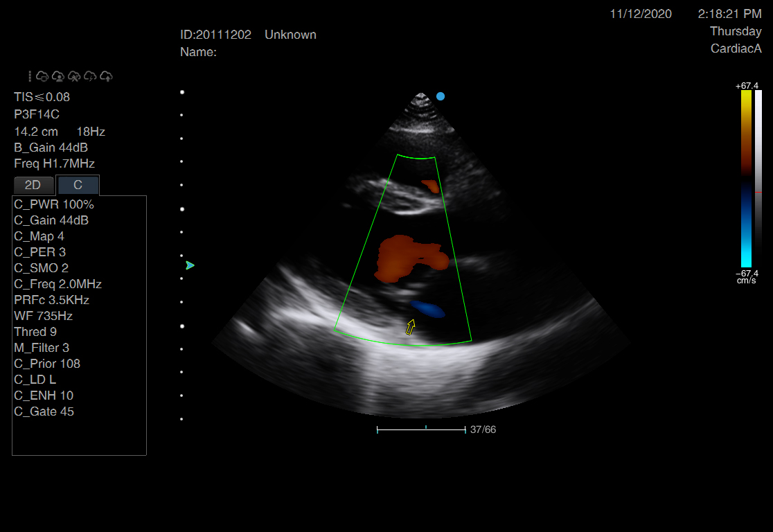773x532 pixels.
Task: Switch to the 2D parameters tab
Action: (33, 185)
